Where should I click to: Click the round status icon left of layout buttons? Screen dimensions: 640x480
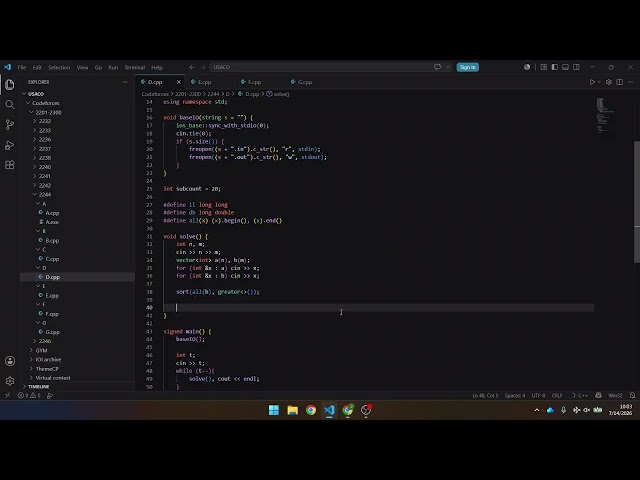coord(527,67)
